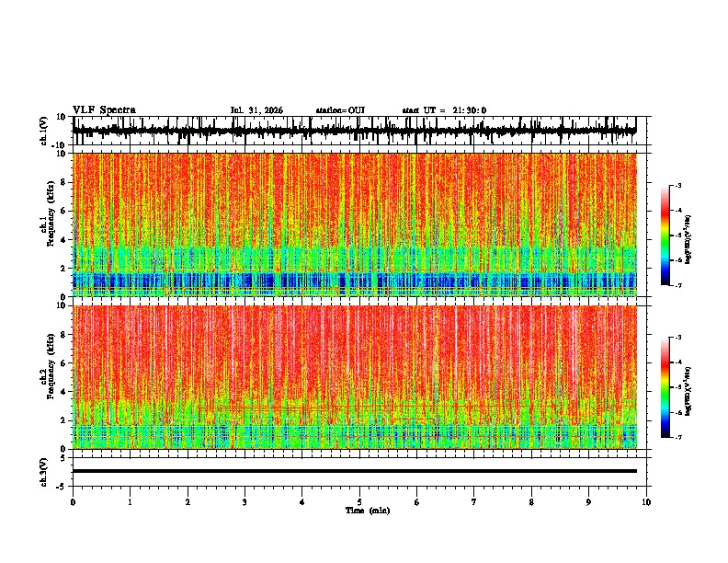Click the ch.1 spectrogram color bar
The width and height of the screenshot is (728, 563).
[665, 236]
